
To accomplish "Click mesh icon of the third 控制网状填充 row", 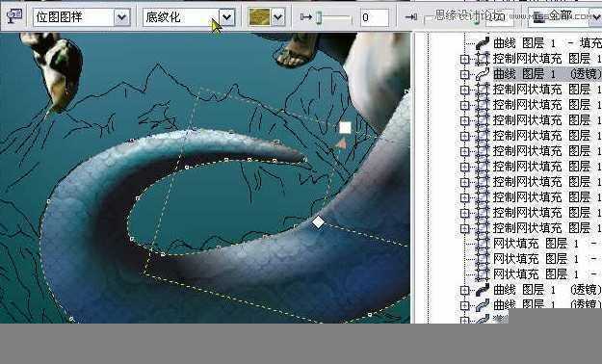I will 483,105.
